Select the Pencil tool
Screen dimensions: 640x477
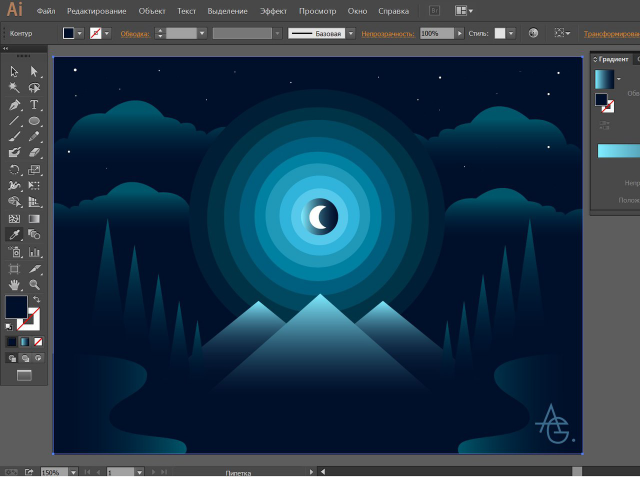[x=34, y=136]
